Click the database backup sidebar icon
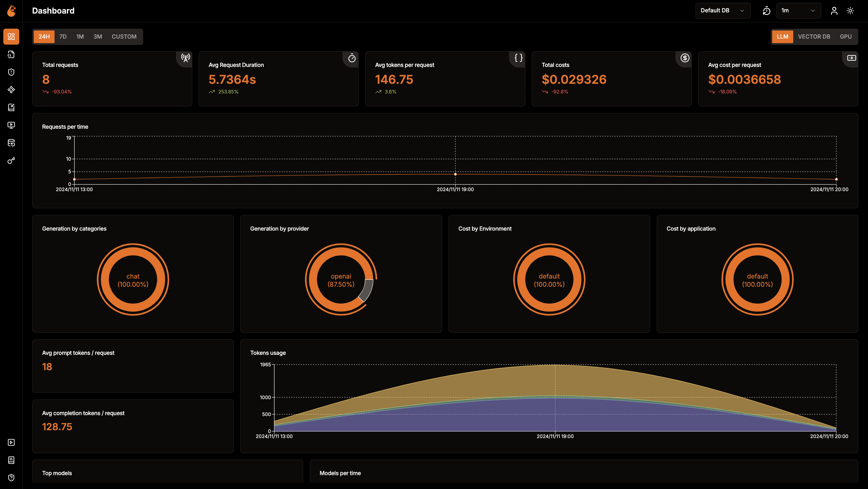The image size is (868, 489). (x=11, y=143)
